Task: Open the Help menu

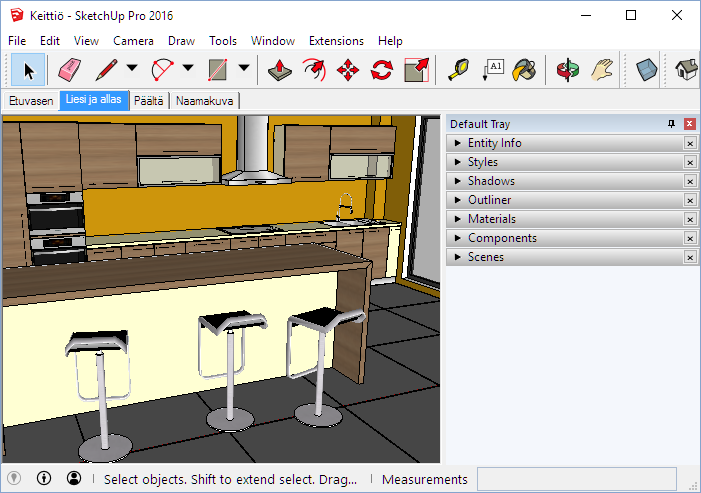Action: pos(390,41)
